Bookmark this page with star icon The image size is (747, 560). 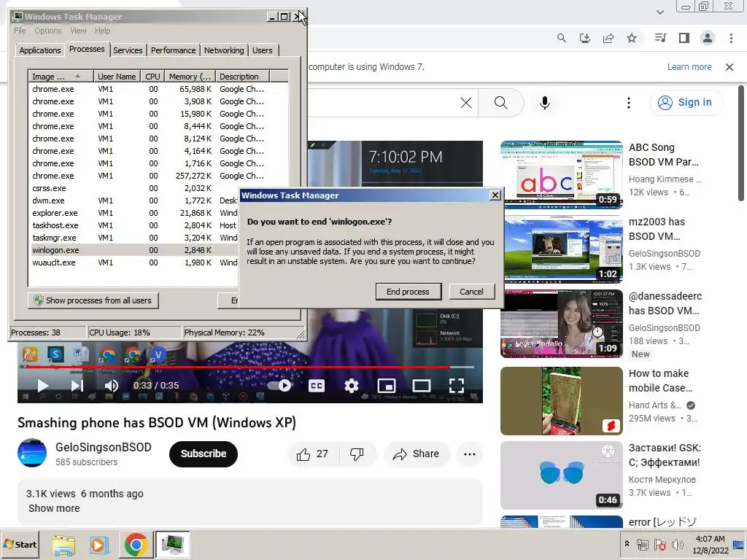pyautogui.click(x=631, y=38)
